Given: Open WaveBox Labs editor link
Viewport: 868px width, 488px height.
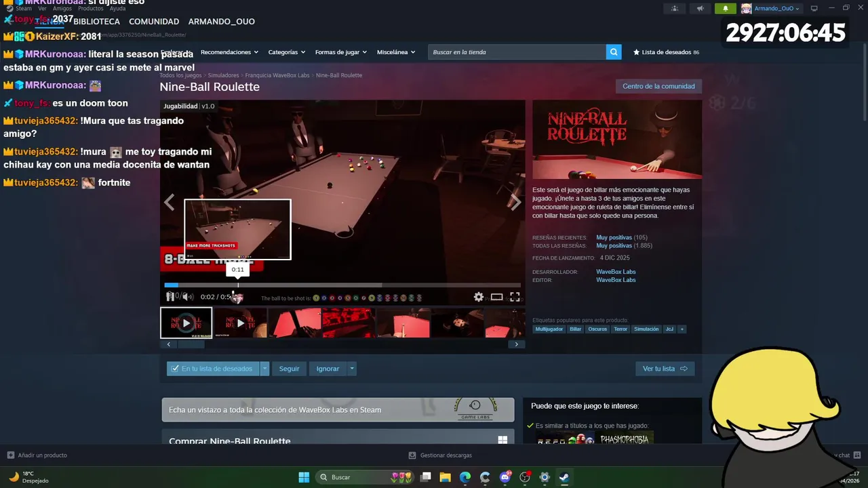Looking at the screenshot, I should click(616, 280).
